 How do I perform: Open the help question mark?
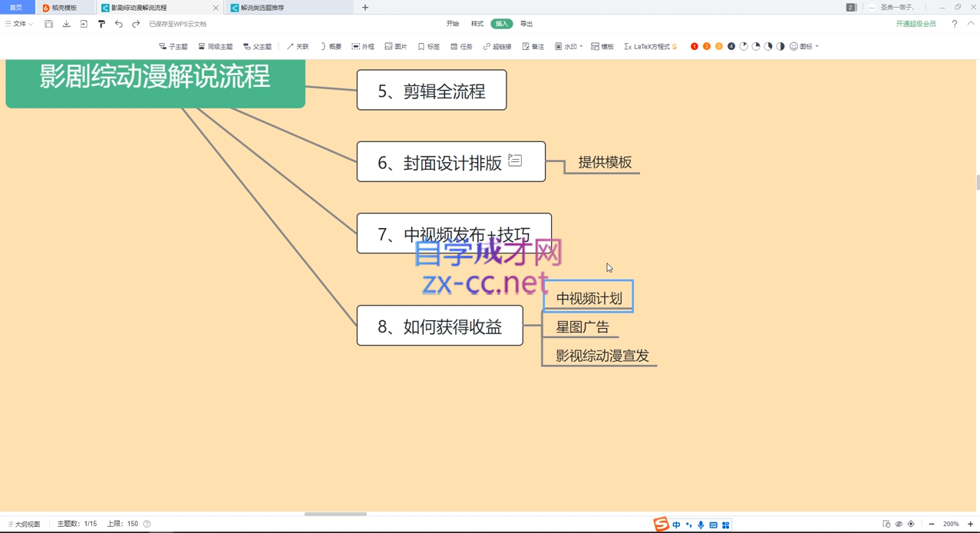pos(955,24)
